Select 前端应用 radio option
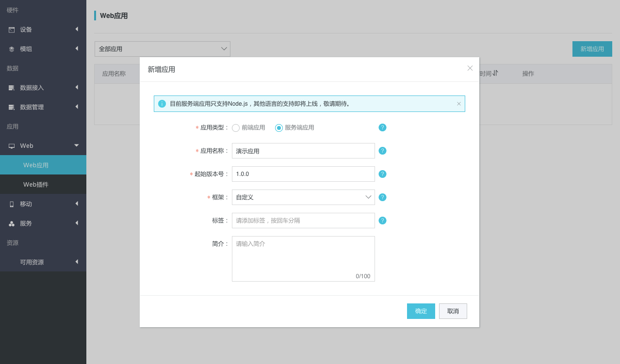The image size is (620, 364). point(236,128)
